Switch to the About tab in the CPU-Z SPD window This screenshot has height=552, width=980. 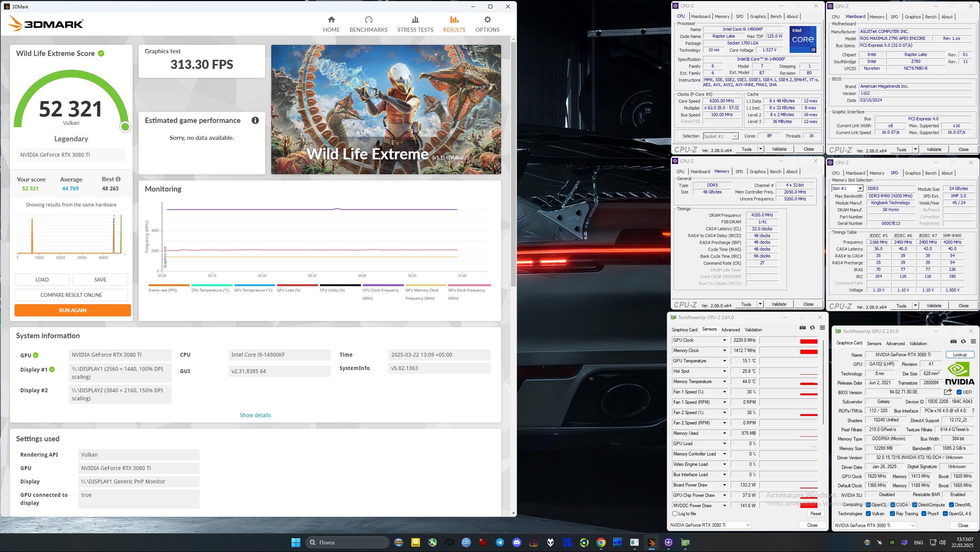coord(947,173)
